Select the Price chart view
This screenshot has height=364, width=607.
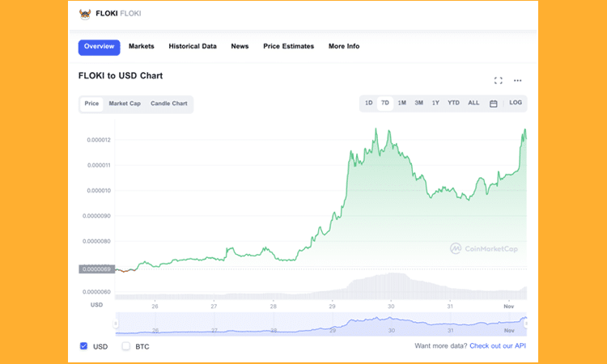click(91, 104)
